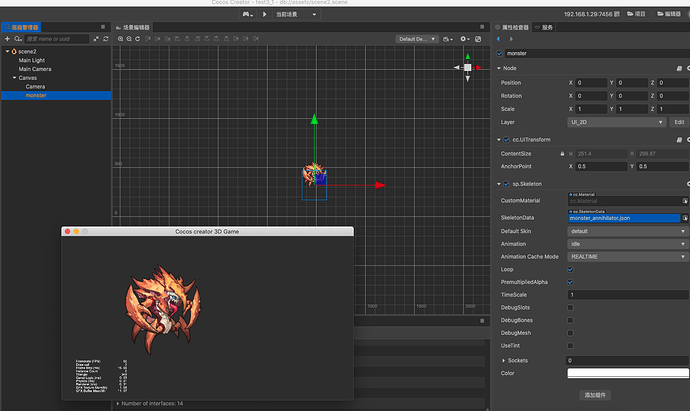Click AnchorPoint X input field

point(601,166)
